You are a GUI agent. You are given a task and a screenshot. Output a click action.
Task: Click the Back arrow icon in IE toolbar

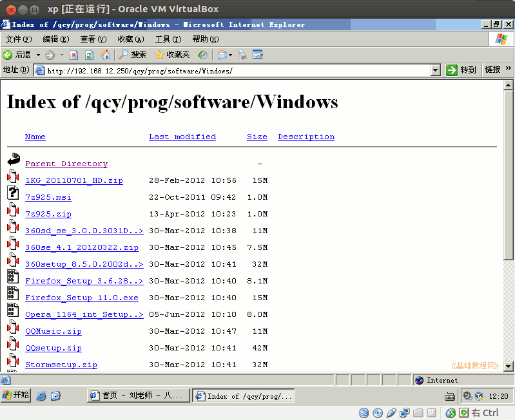[x=8, y=55]
